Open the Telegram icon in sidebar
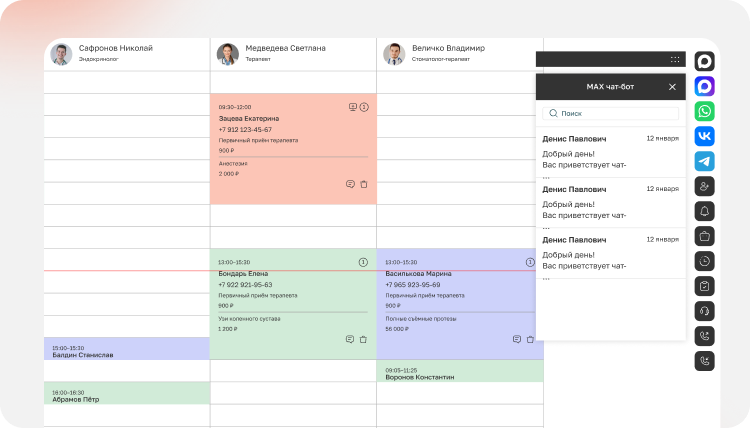 click(704, 161)
